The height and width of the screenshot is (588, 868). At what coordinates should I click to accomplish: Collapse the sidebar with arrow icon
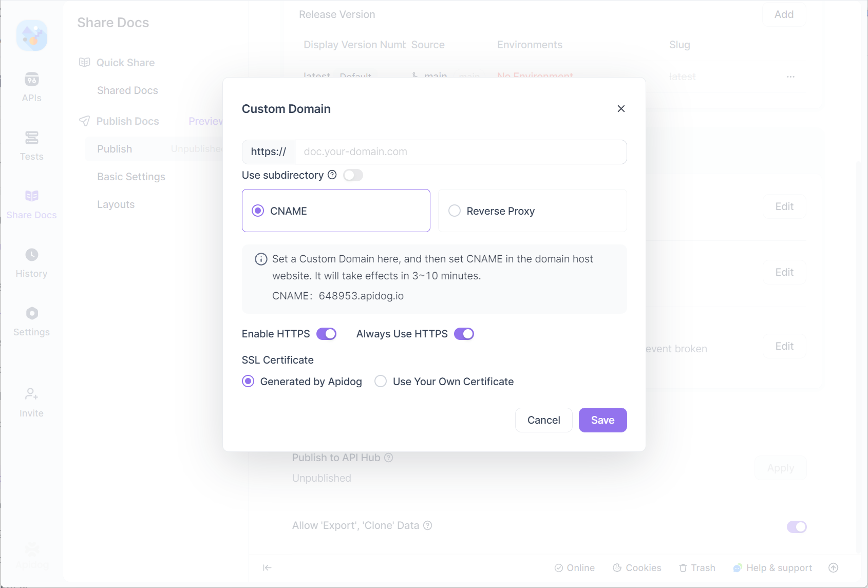tap(267, 567)
